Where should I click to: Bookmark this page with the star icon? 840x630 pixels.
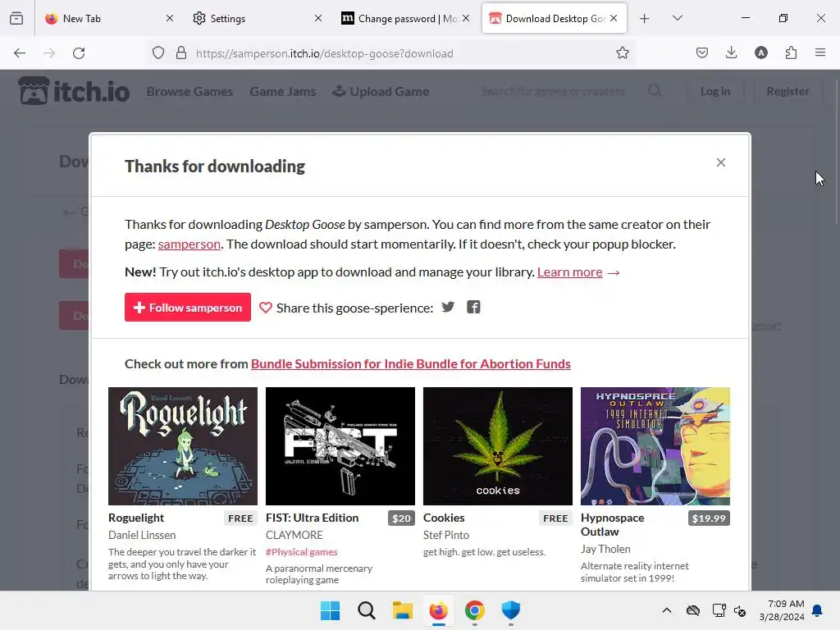point(622,53)
